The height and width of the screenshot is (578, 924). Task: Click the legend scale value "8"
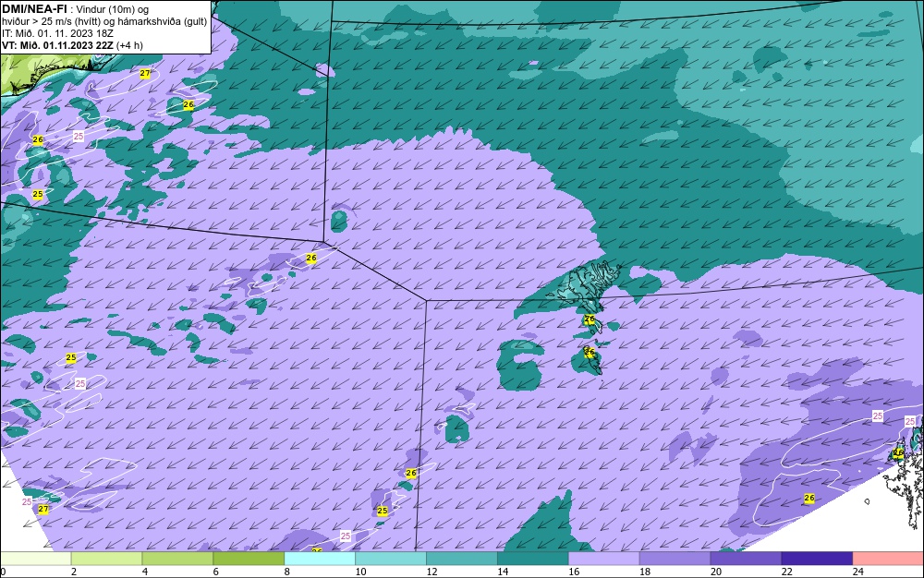coord(287,572)
